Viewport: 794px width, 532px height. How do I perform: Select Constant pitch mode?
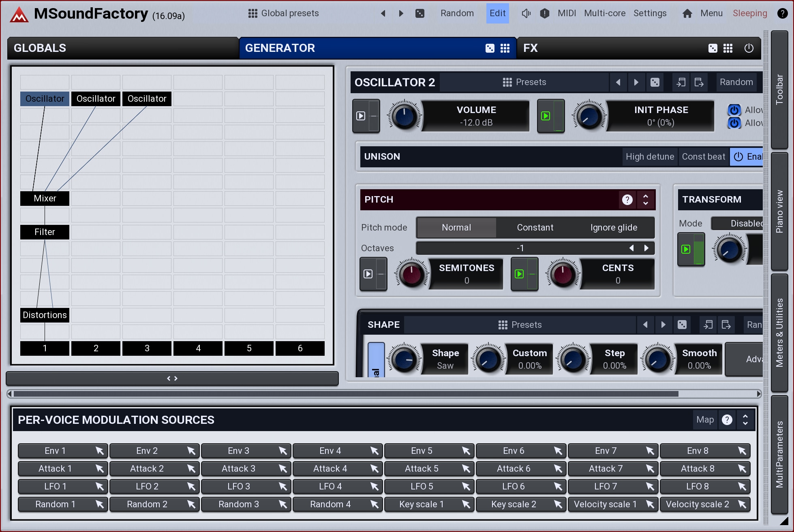[x=535, y=228]
